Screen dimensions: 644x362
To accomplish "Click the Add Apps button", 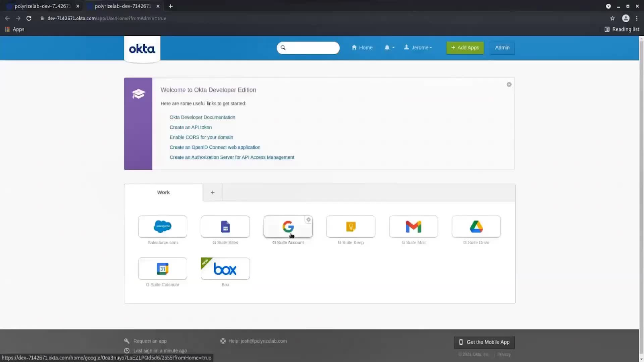I will (x=465, y=47).
